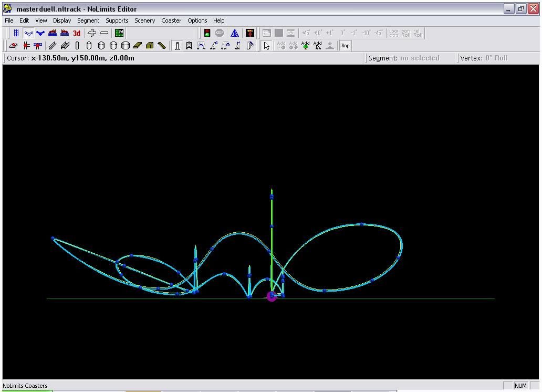Viewport: 542px width, 392px height.
Task: Toggle the Snp snap button
Action: (x=346, y=45)
